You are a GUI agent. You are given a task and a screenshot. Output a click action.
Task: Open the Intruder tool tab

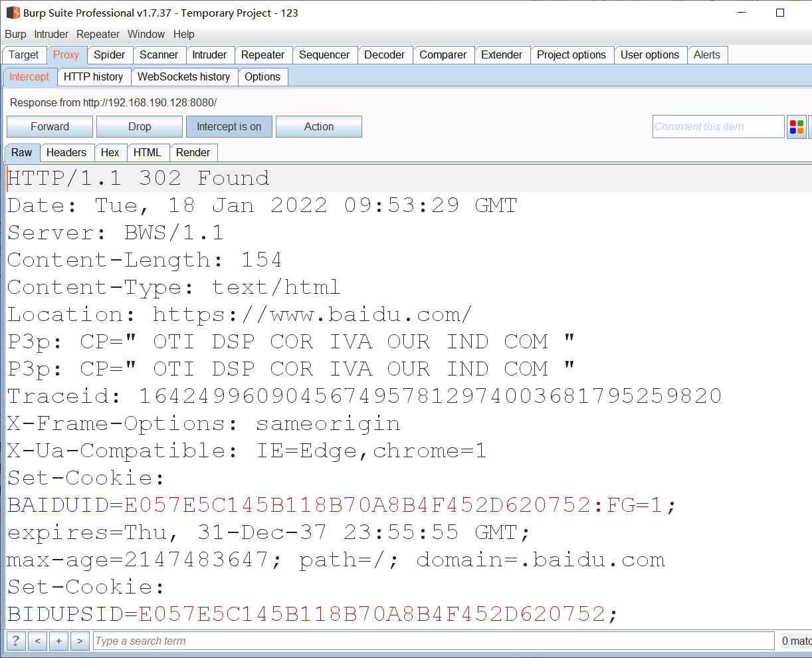click(x=209, y=55)
